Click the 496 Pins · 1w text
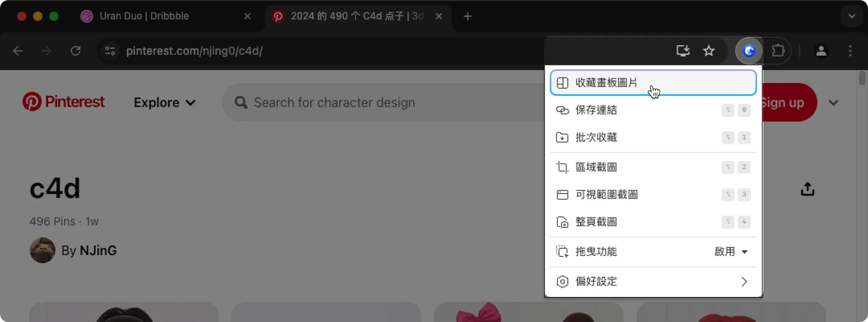Screen dimensions: 868x322 tap(64, 221)
